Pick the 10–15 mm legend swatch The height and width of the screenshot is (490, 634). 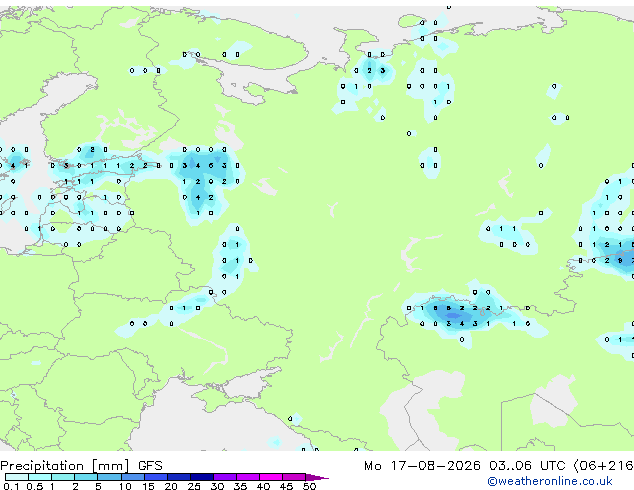[x=132, y=477]
